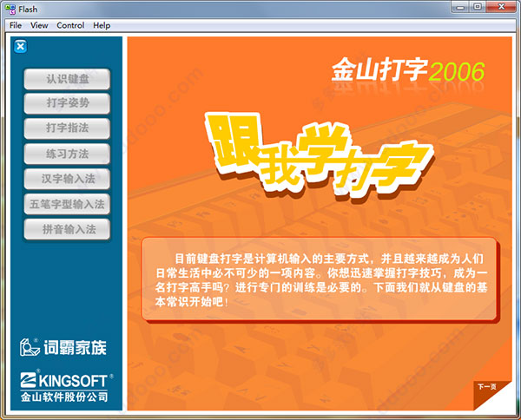The width and height of the screenshot is (521, 420).
Task: Open 汉字输入法 section
Action: (x=67, y=179)
